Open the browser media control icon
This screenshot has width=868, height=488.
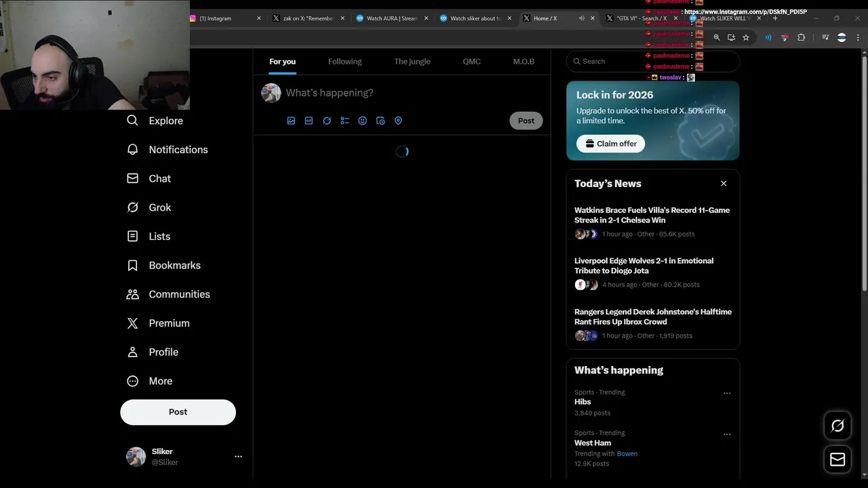825,38
